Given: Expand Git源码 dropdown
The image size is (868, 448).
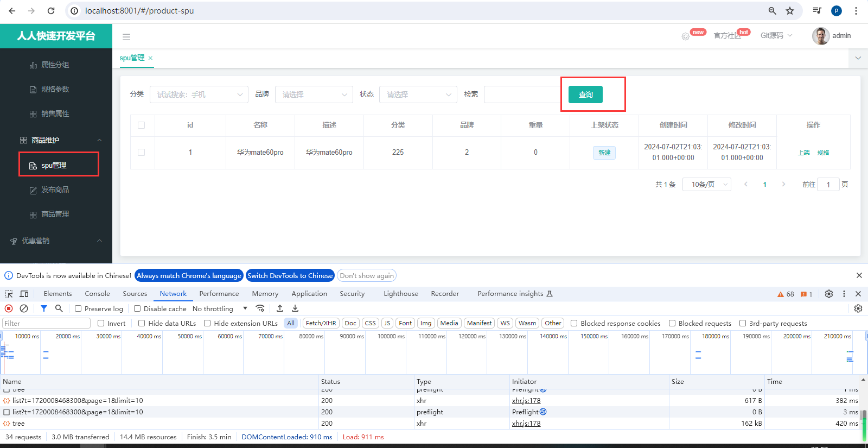Looking at the screenshot, I should click(x=776, y=35).
